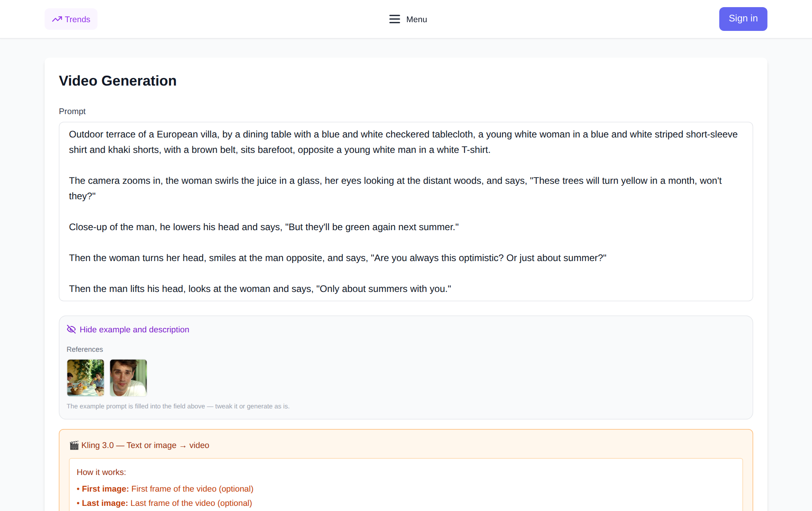Click the Last image description line
812x511 pixels.
(x=164, y=503)
